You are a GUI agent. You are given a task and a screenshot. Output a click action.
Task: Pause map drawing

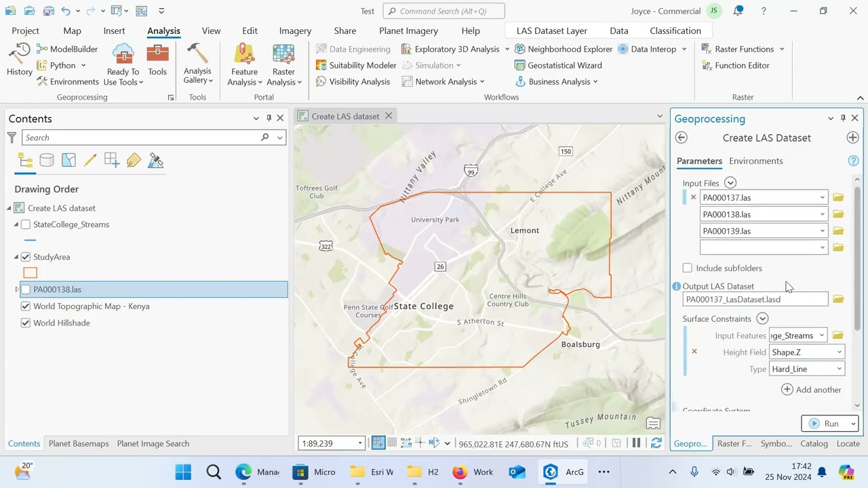tap(636, 443)
